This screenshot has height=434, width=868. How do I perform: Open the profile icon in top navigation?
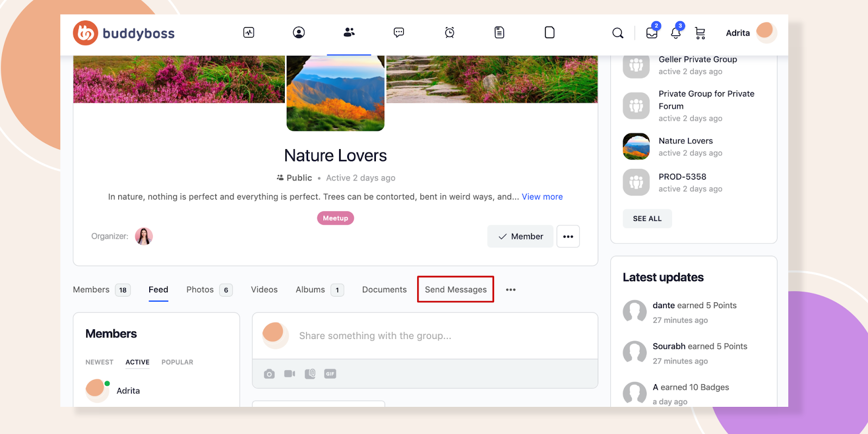(299, 33)
